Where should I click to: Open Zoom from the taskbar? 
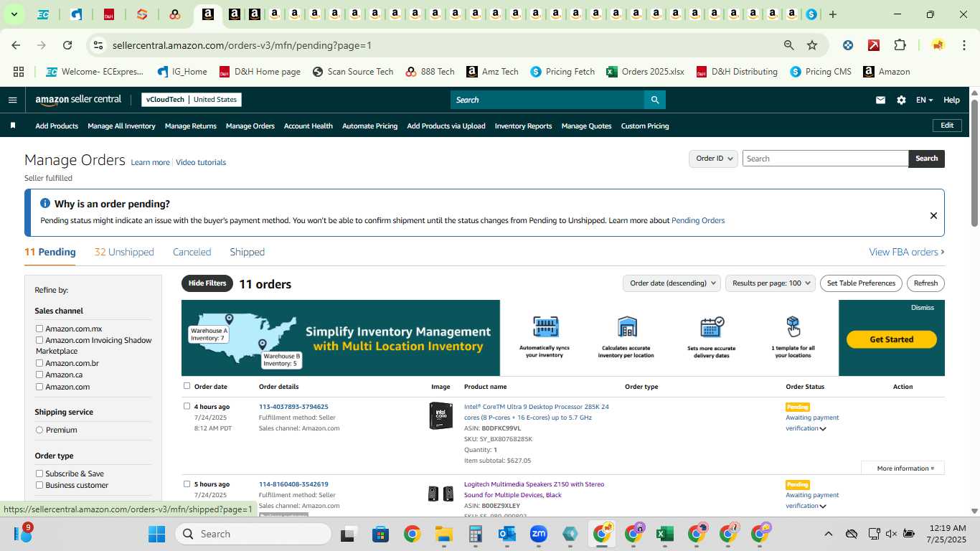tap(539, 534)
